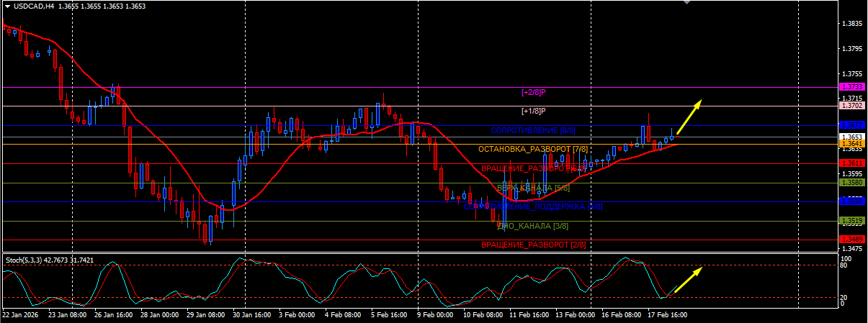This screenshot has width=868, height=323.
Task: Click the red 1.3611 price label
Action: click(x=852, y=163)
